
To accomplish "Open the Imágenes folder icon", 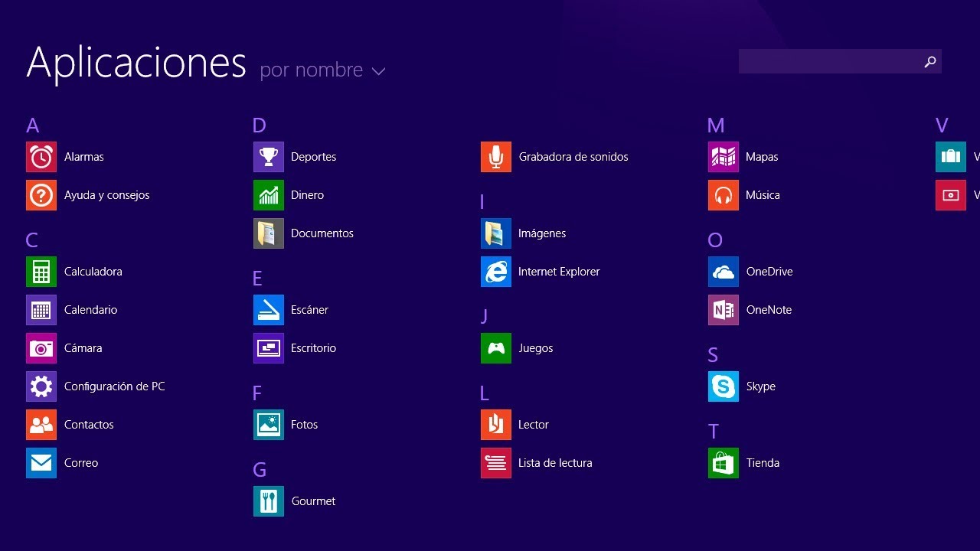I will point(496,233).
